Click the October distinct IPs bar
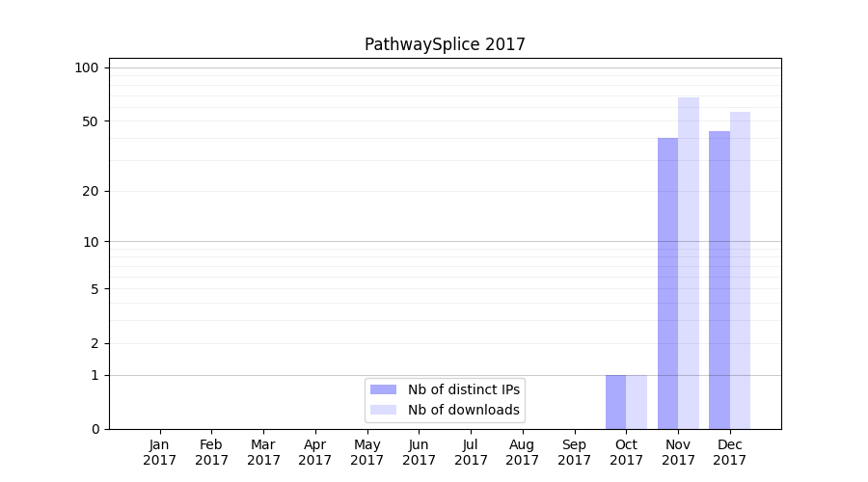 point(615,402)
